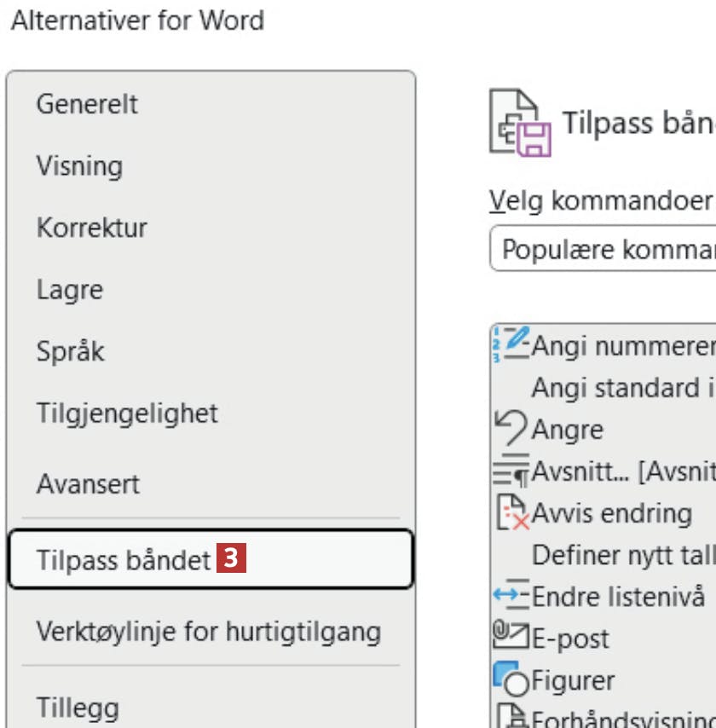The width and height of the screenshot is (716, 728).
Task: Click the Angre undo arrow icon
Action: [511, 429]
